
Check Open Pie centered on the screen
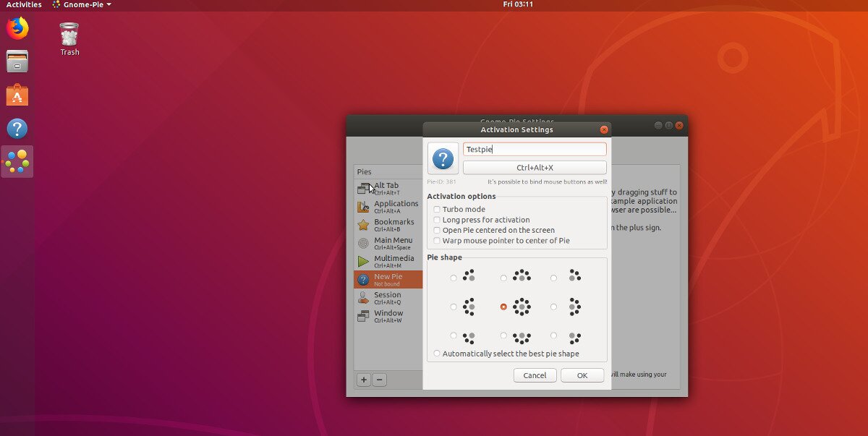tap(437, 231)
